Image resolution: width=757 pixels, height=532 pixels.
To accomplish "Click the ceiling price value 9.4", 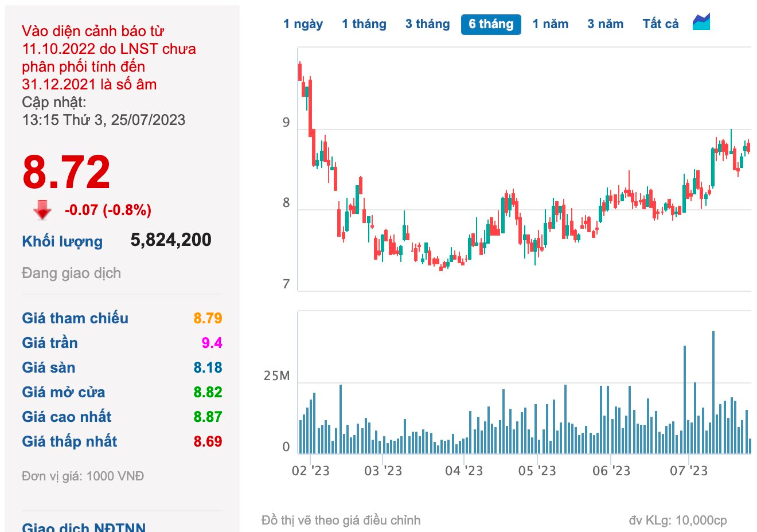I will tap(212, 343).
